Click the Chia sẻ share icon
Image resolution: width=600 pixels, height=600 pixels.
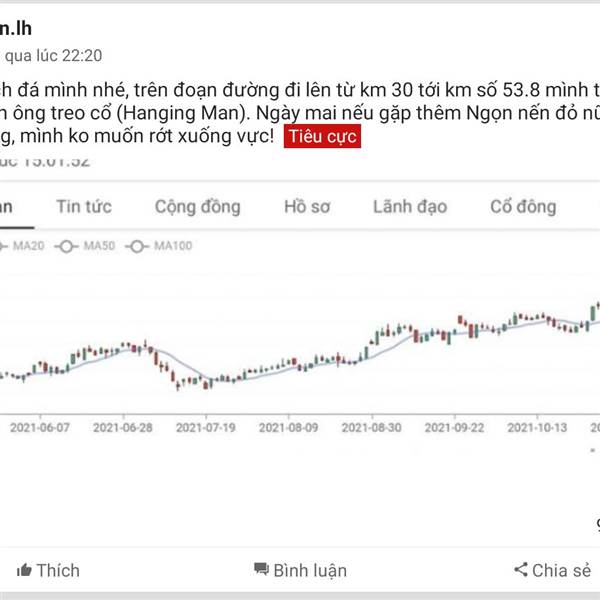click(521, 569)
